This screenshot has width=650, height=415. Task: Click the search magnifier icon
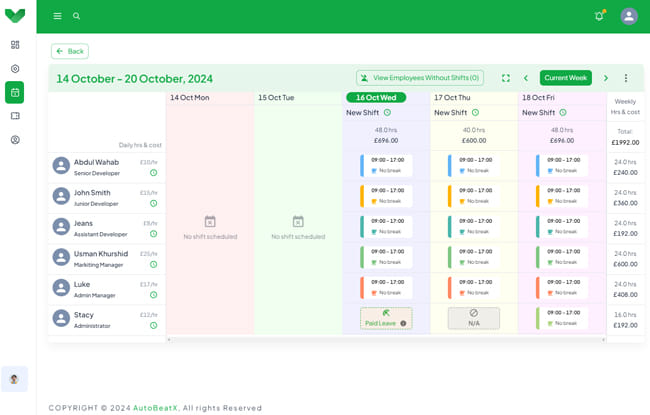pyautogui.click(x=77, y=16)
